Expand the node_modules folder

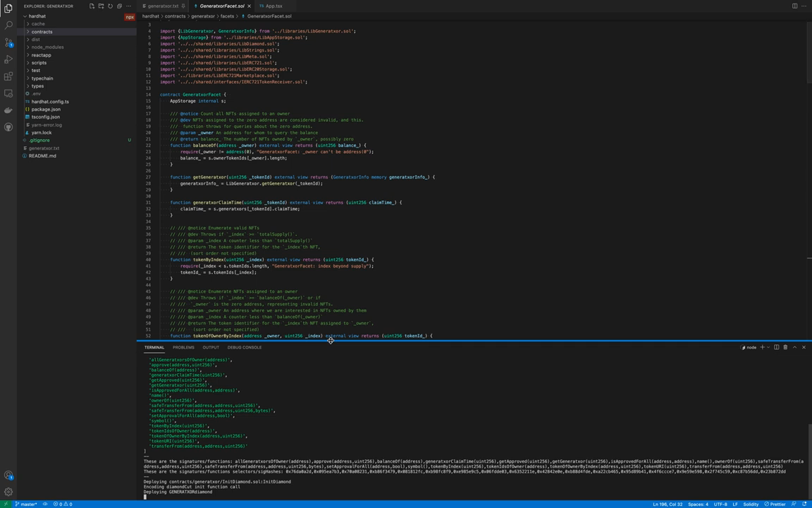pos(77,47)
